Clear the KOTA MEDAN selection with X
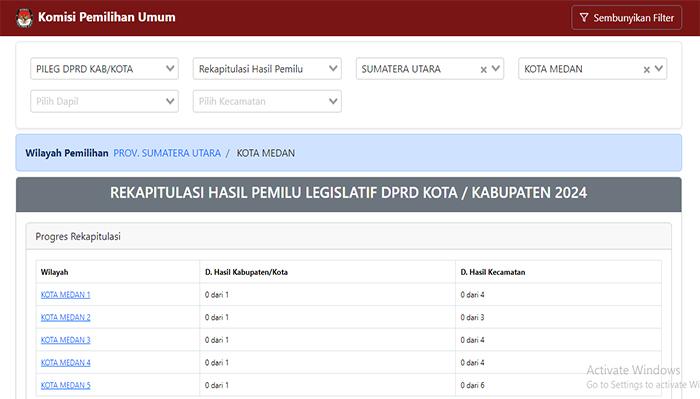Image resolution: width=700 pixels, height=399 pixels. point(646,70)
